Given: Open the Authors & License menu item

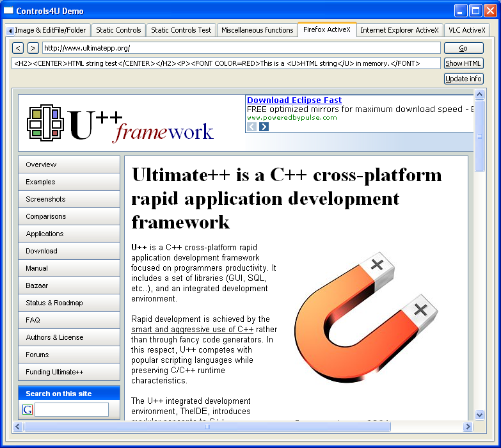Looking at the screenshot, I should (69, 337).
